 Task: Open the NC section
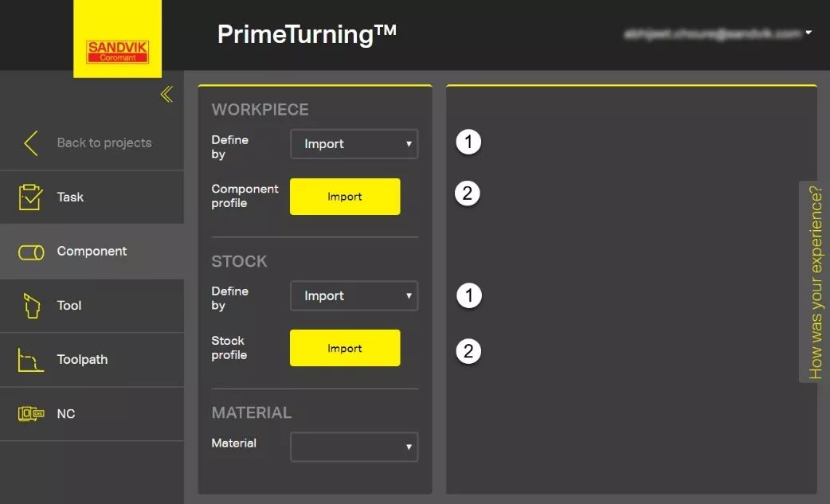92,413
